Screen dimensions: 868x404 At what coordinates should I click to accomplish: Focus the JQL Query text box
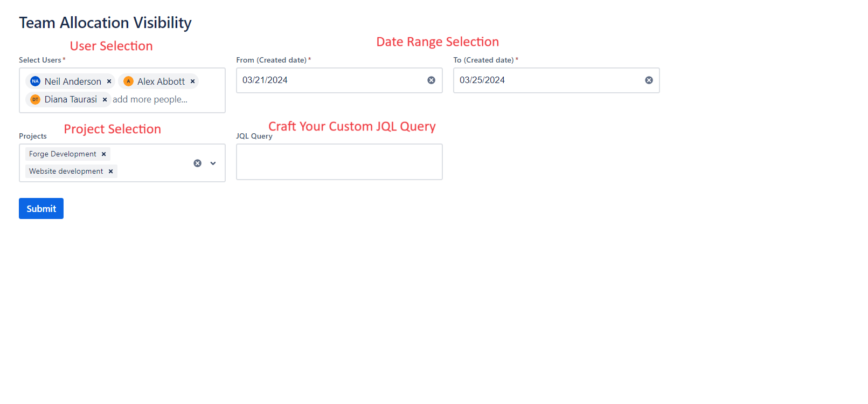pos(339,162)
